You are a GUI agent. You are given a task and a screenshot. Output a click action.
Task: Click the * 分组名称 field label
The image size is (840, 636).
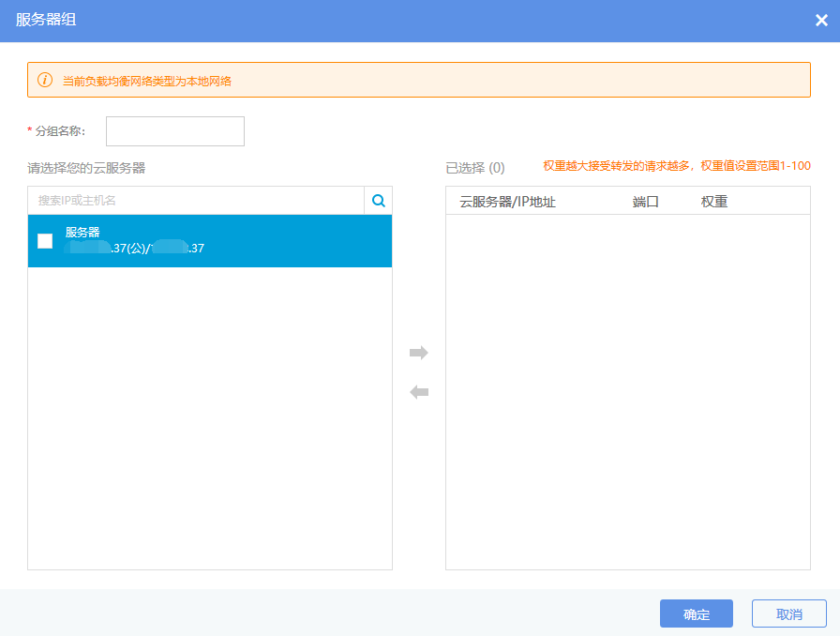pos(56,131)
